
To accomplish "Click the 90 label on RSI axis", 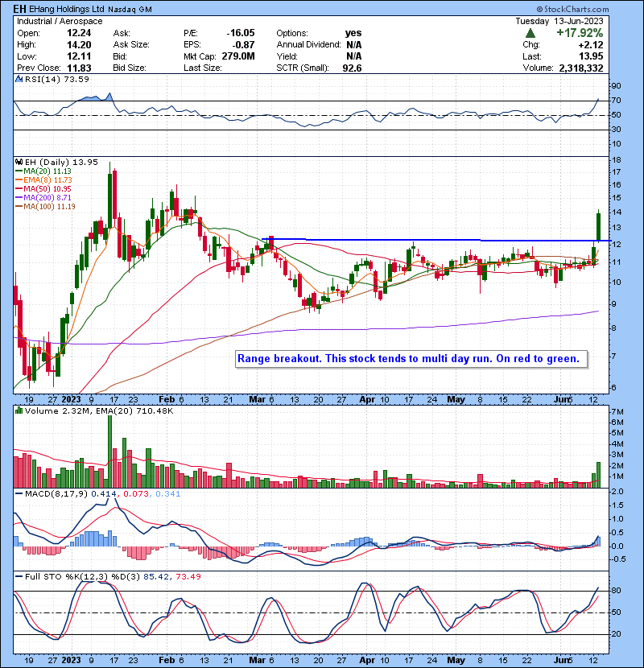I will [x=617, y=86].
